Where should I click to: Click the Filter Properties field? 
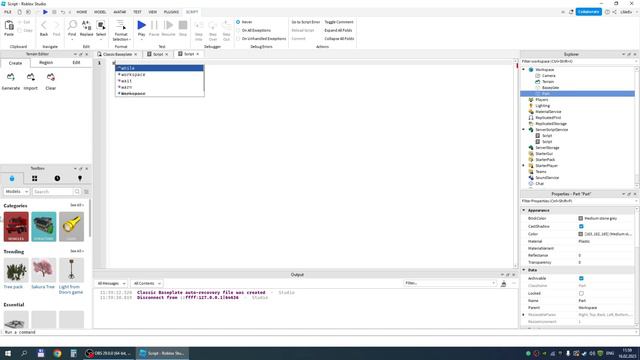click(x=578, y=201)
